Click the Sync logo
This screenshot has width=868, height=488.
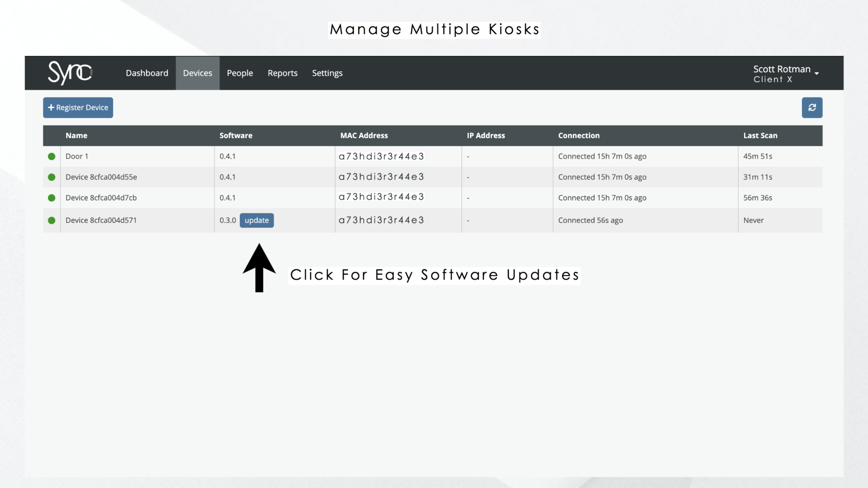click(70, 73)
